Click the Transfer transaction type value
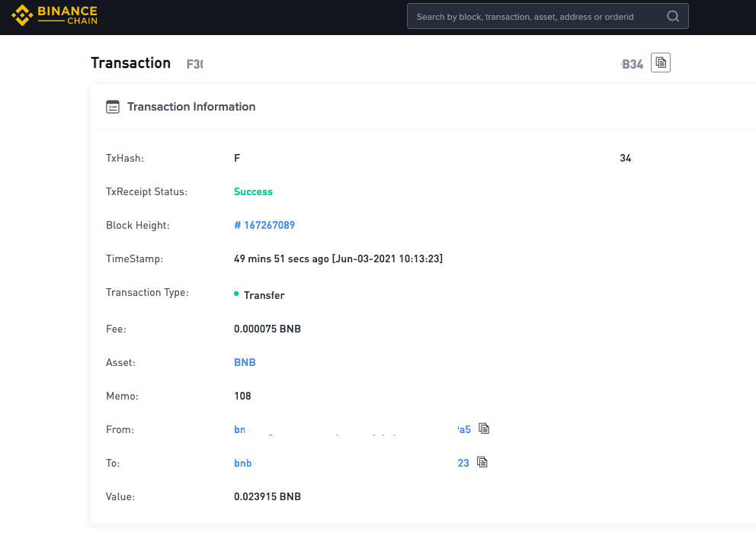This screenshot has width=756, height=533. coord(264,295)
